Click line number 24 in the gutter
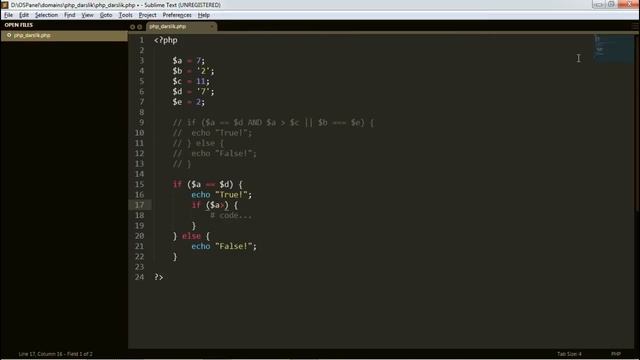 tap(140, 277)
